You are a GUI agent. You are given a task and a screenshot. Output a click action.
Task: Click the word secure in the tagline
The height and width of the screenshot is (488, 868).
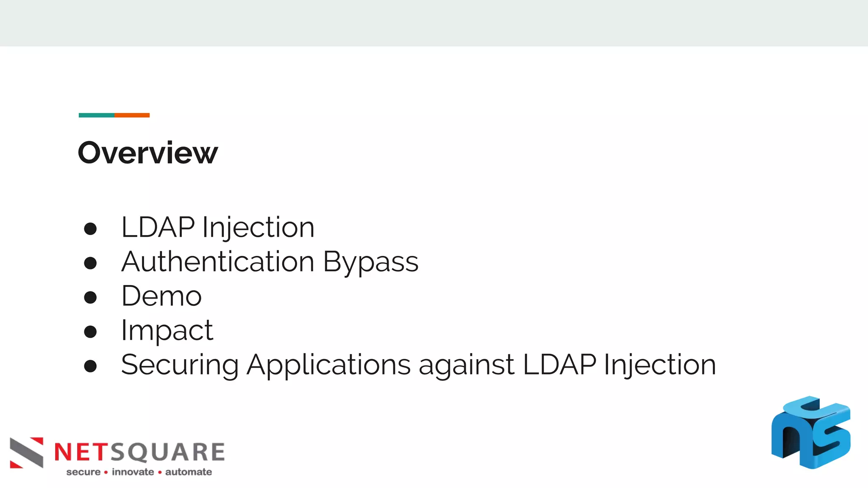(83, 472)
